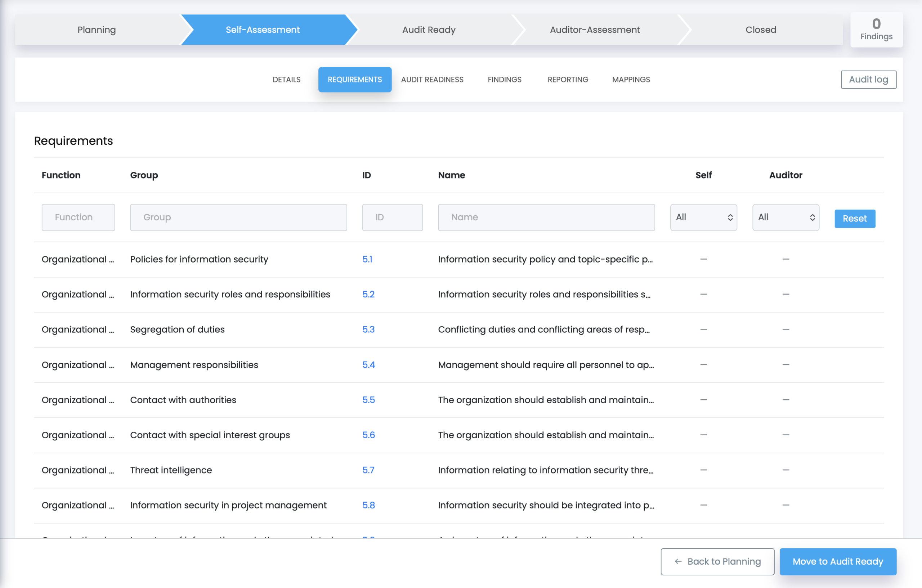
Task: Open the Auditor filter dropdown
Action: (x=786, y=217)
